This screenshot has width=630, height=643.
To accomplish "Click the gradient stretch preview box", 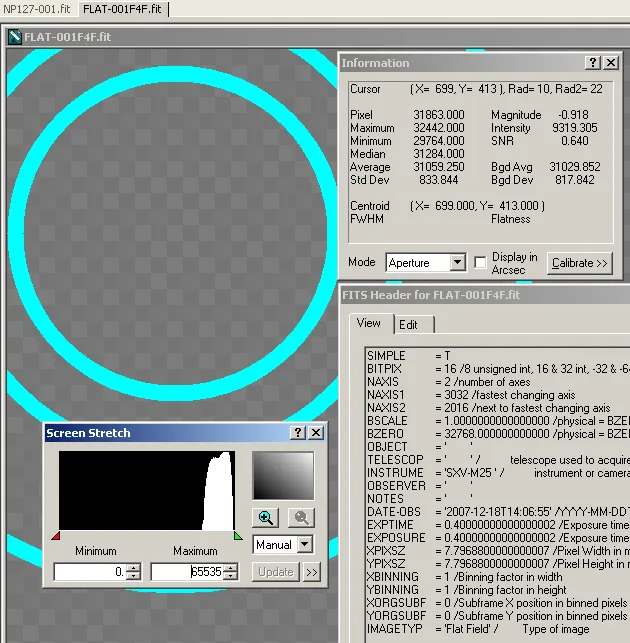I will (282, 476).
